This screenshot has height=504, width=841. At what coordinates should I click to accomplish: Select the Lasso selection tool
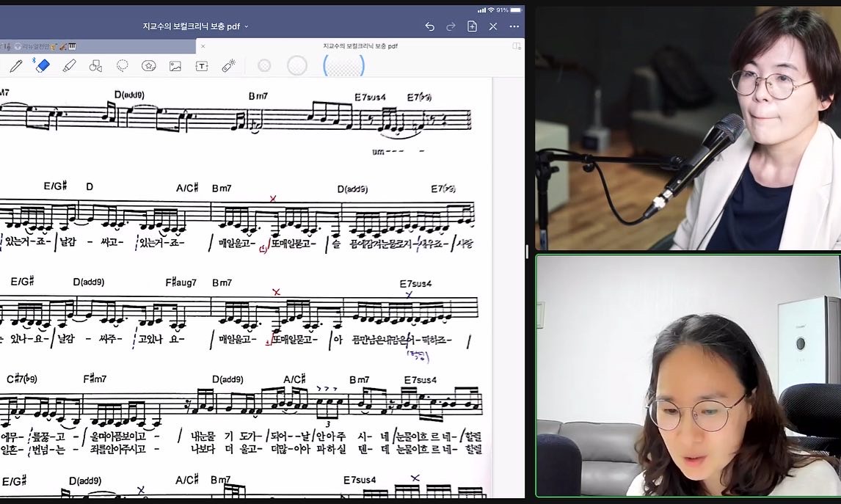(123, 66)
